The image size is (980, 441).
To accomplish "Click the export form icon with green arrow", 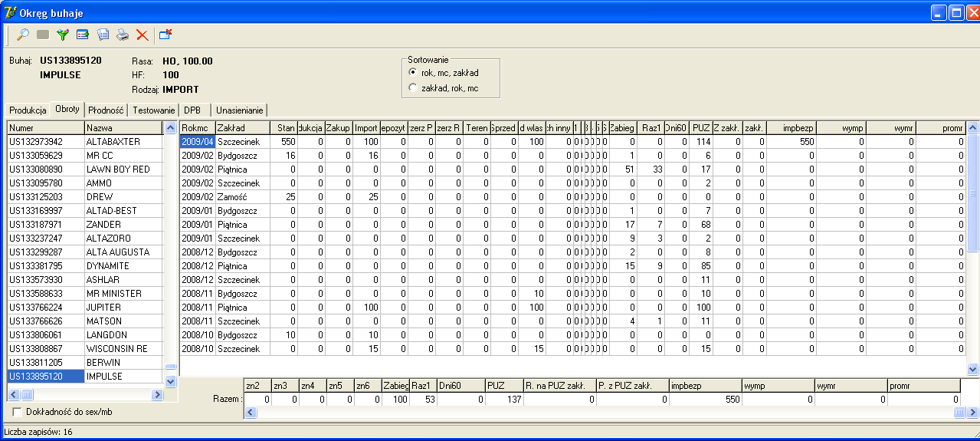I will (x=83, y=35).
